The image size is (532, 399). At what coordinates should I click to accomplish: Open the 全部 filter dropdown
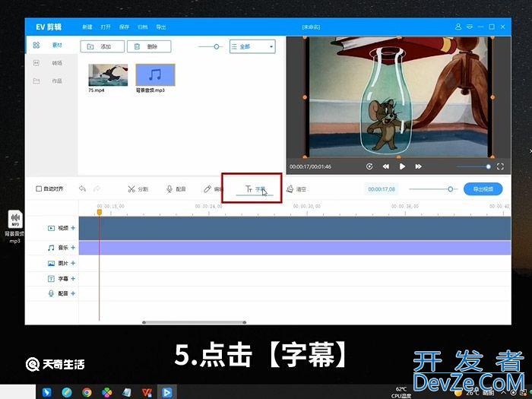coord(252,46)
